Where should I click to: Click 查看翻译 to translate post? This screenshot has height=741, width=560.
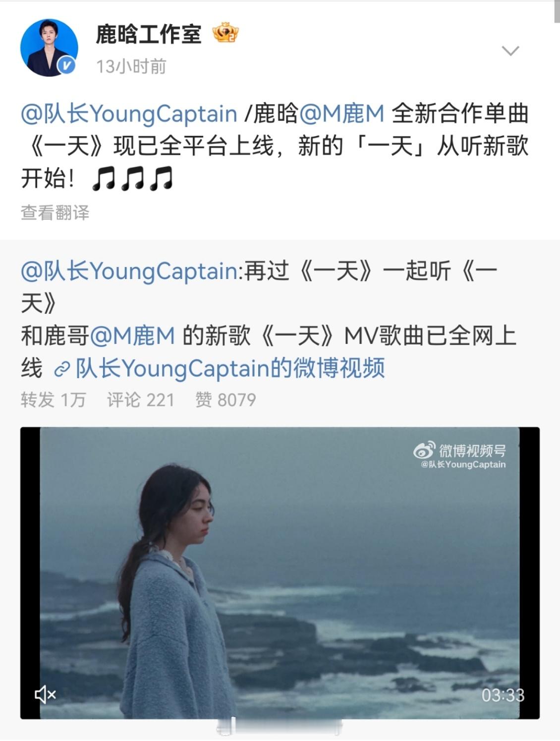55,213
